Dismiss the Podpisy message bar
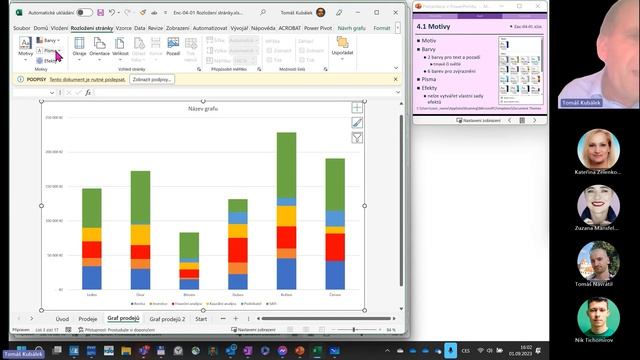Viewport: 640px width, 360px height. (x=396, y=79)
